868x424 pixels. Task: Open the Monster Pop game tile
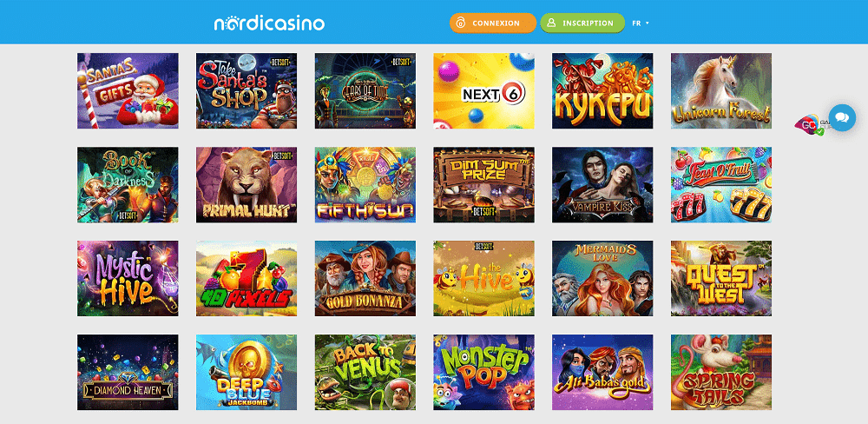483,372
